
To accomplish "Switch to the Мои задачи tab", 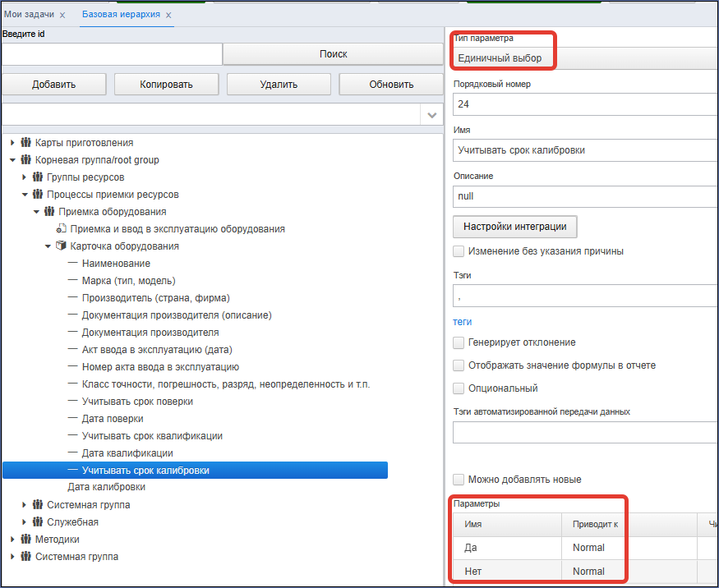I will coord(29,14).
